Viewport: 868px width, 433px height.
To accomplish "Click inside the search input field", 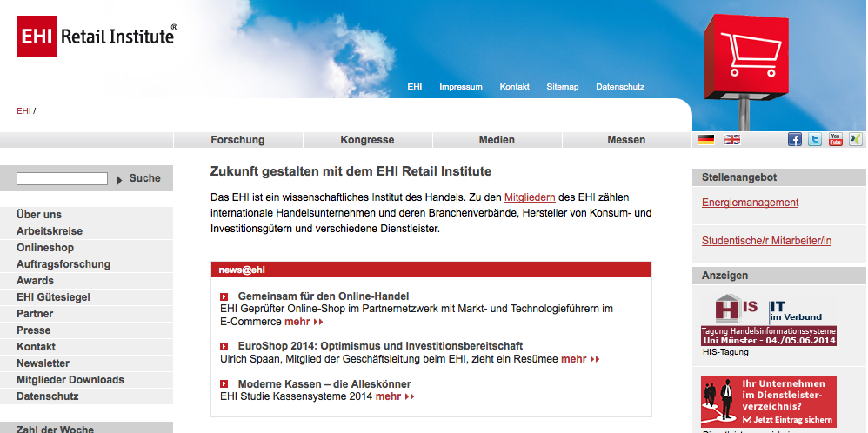I will [62, 178].
